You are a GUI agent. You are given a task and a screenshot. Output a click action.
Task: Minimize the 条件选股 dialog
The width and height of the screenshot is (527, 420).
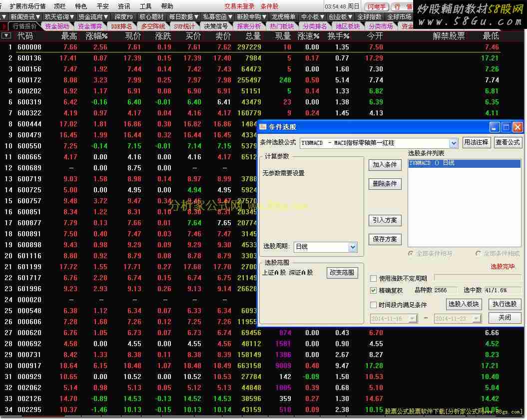494,127
